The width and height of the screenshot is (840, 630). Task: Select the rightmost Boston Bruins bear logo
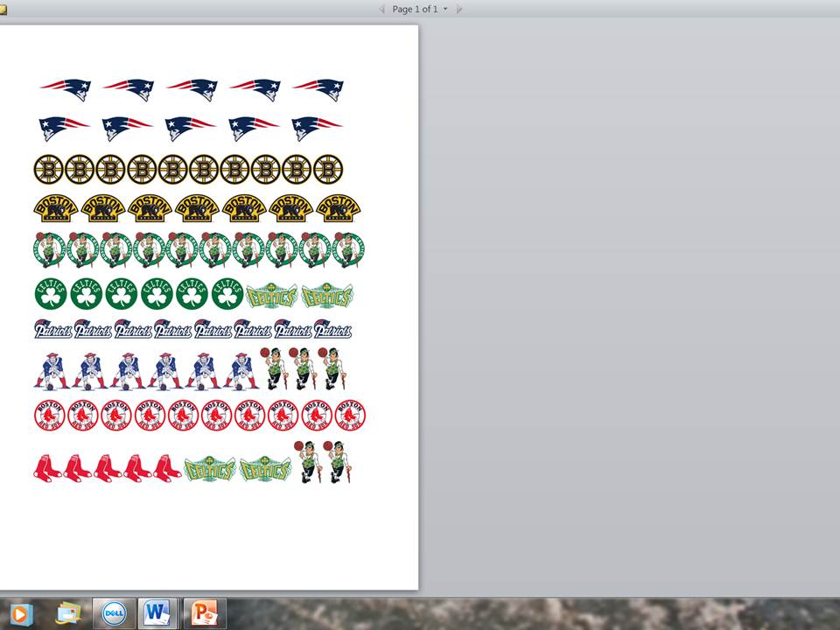pos(339,208)
